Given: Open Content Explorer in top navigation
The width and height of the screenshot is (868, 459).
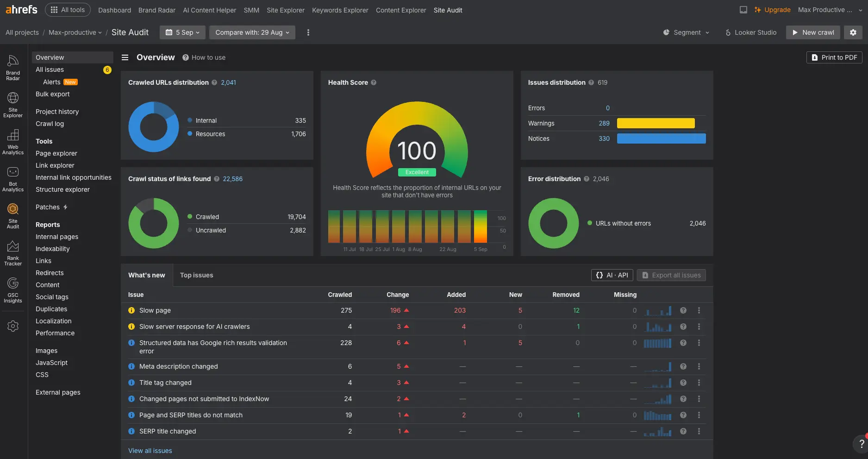Looking at the screenshot, I should [401, 10].
